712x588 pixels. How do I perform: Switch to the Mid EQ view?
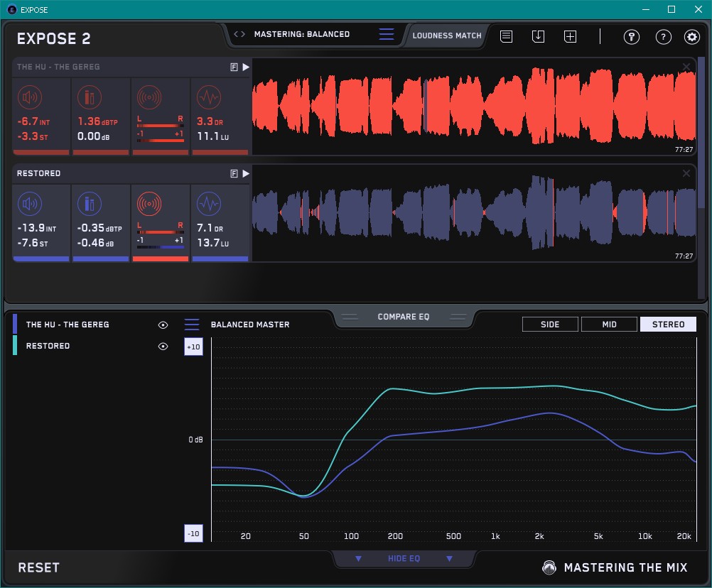(609, 325)
